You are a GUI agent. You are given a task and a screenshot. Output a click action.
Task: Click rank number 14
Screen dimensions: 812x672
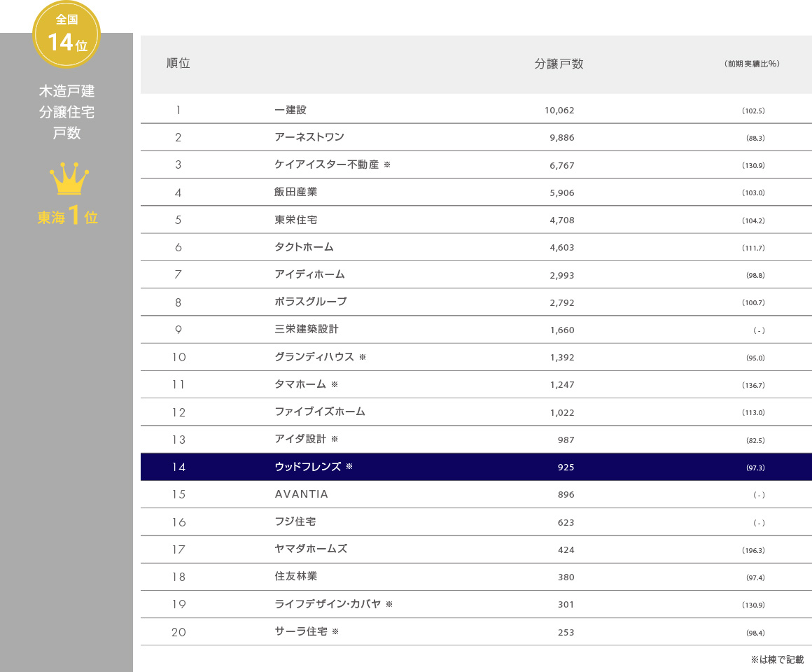[x=178, y=468]
